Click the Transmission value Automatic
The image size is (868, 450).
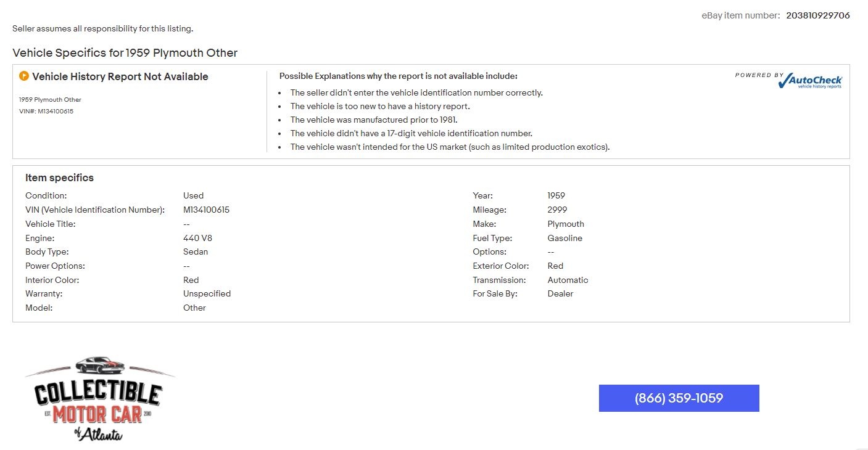click(x=568, y=280)
